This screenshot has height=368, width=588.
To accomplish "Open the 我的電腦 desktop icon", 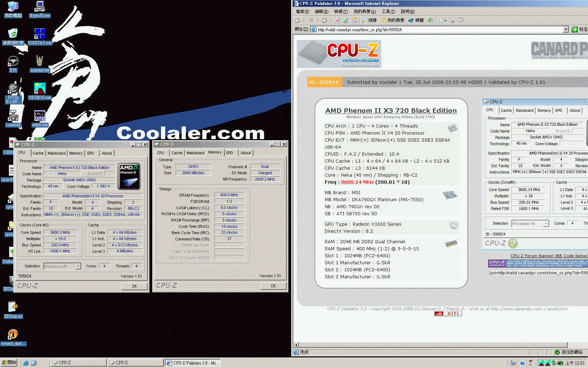I will pos(13,9).
